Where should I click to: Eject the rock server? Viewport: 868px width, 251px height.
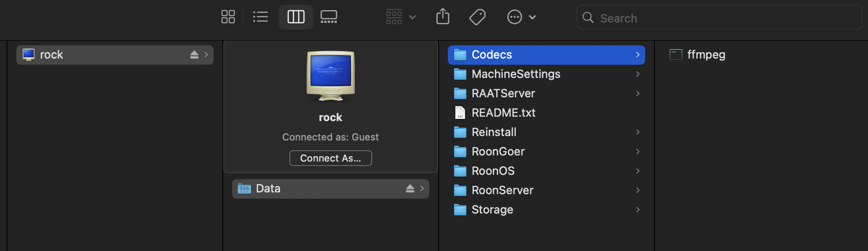(194, 55)
